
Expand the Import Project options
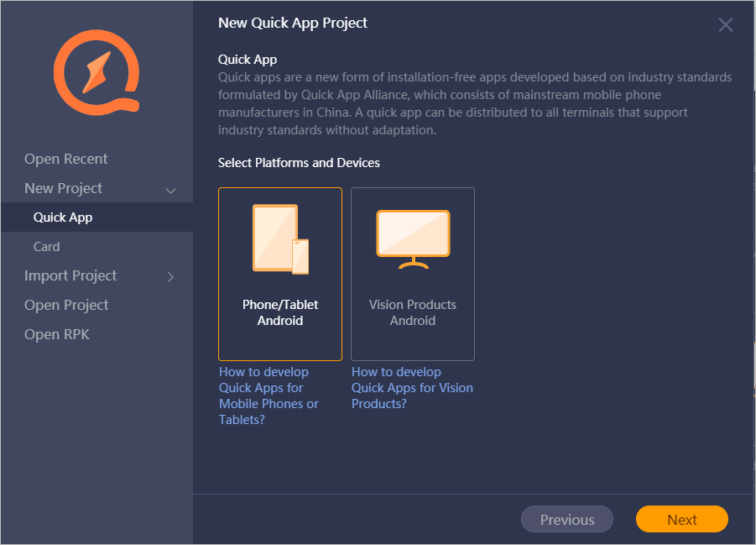point(170,275)
